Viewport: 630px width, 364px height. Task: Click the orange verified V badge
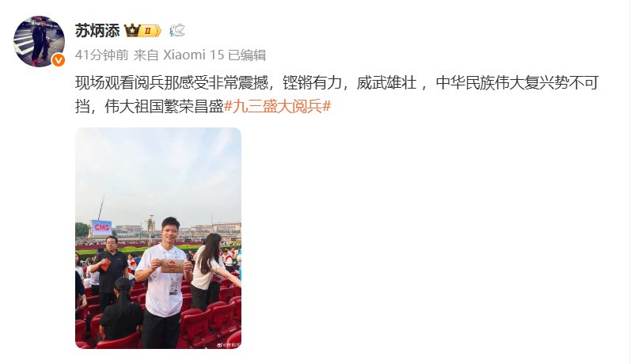click(x=59, y=60)
